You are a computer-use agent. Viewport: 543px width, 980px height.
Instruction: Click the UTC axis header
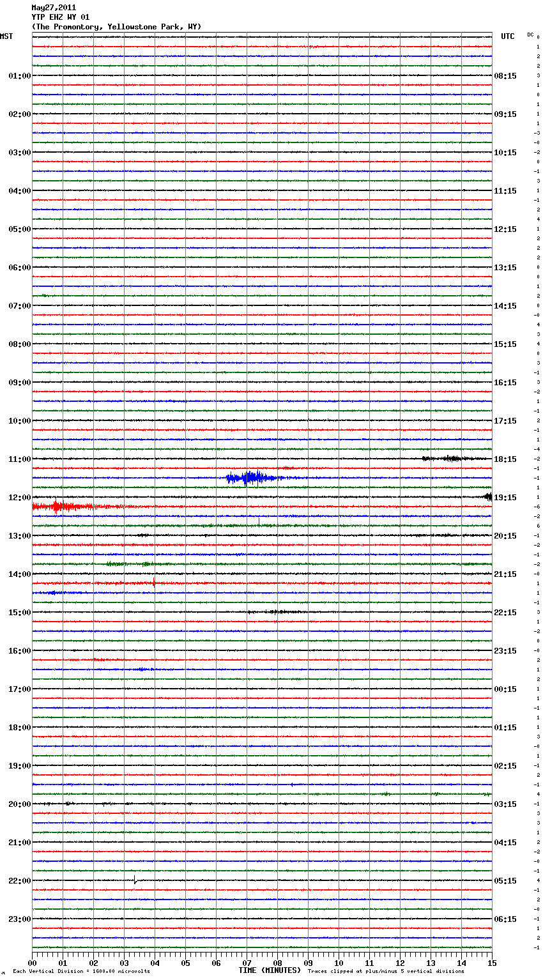508,36
